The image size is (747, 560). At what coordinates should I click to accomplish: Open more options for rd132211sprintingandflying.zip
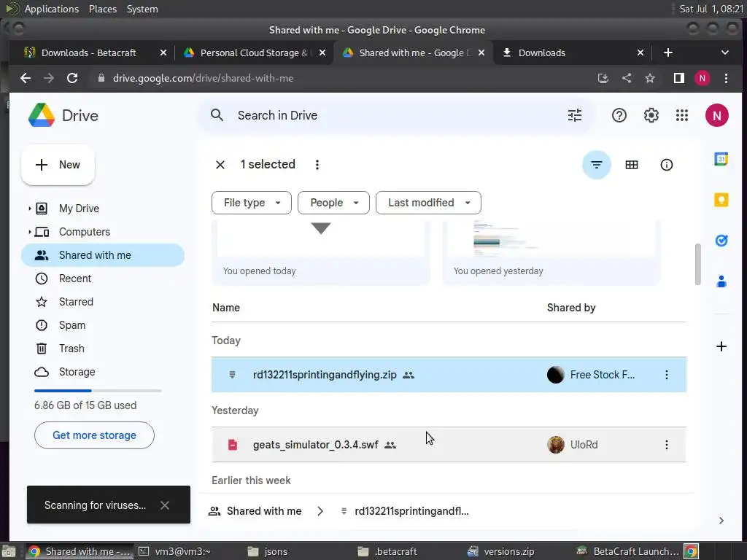point(666,375)
